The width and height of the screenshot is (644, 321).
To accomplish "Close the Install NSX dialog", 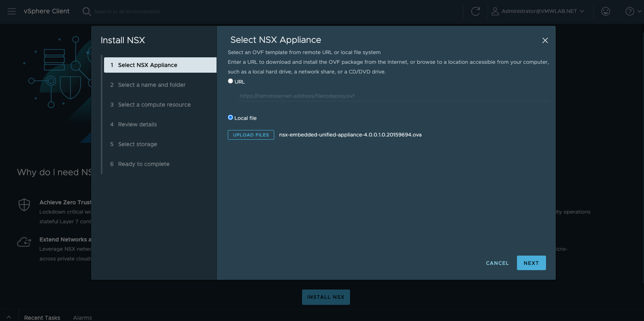I will [x=545, y=40].
